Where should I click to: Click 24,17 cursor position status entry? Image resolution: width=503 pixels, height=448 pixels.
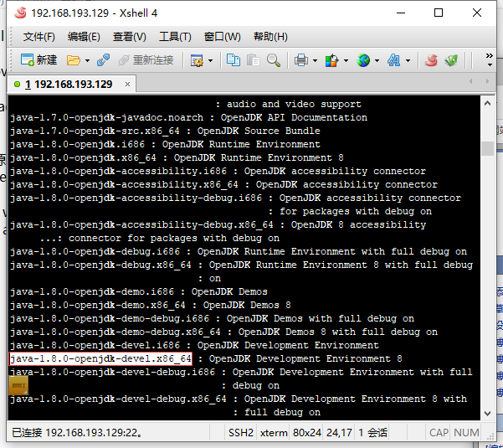(339, 433)
